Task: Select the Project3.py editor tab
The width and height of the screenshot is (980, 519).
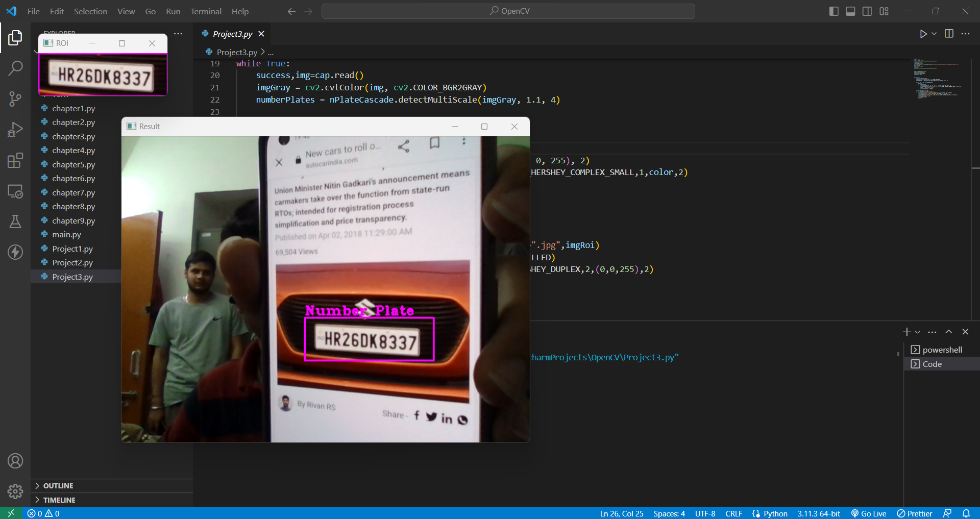Action: [x=232, y=34]
